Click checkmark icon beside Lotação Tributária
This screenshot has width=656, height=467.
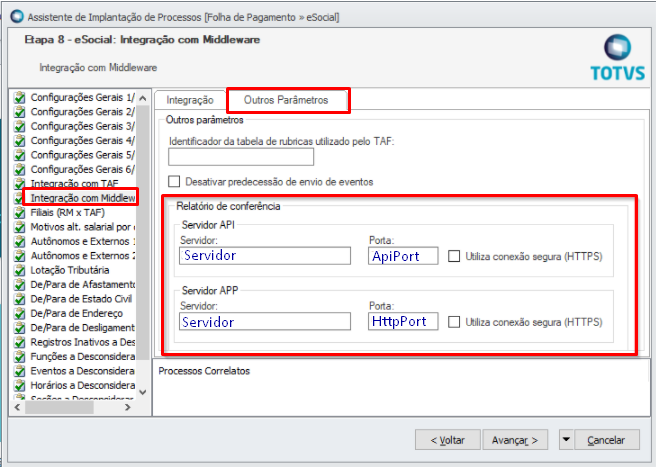(19, 270)
